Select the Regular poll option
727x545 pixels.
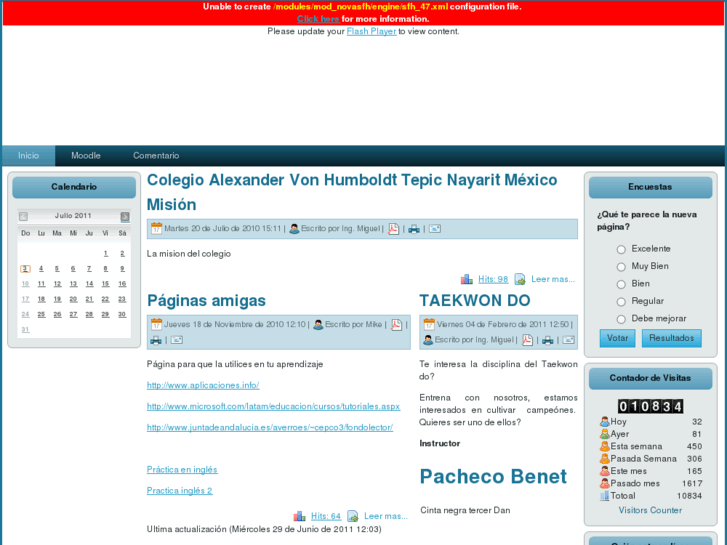[x=621, y=302]
